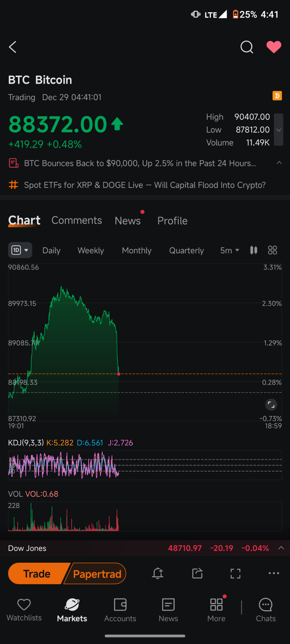The width and height of the screenshot is (290, 644).
Task: Open the 1D timeframe dropdown
Action: point(20,250)
